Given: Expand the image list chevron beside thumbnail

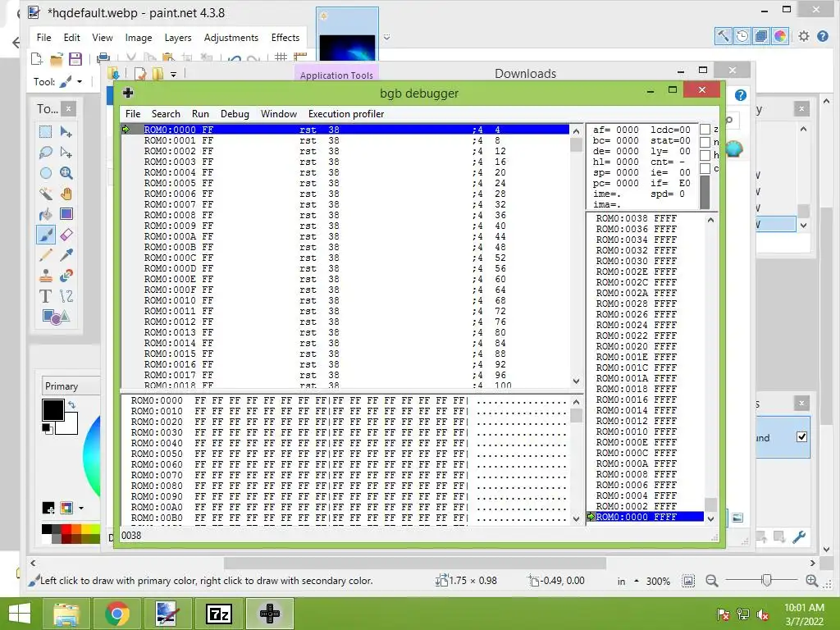Looking at the screenshot, I should click(x=386, y=38).
